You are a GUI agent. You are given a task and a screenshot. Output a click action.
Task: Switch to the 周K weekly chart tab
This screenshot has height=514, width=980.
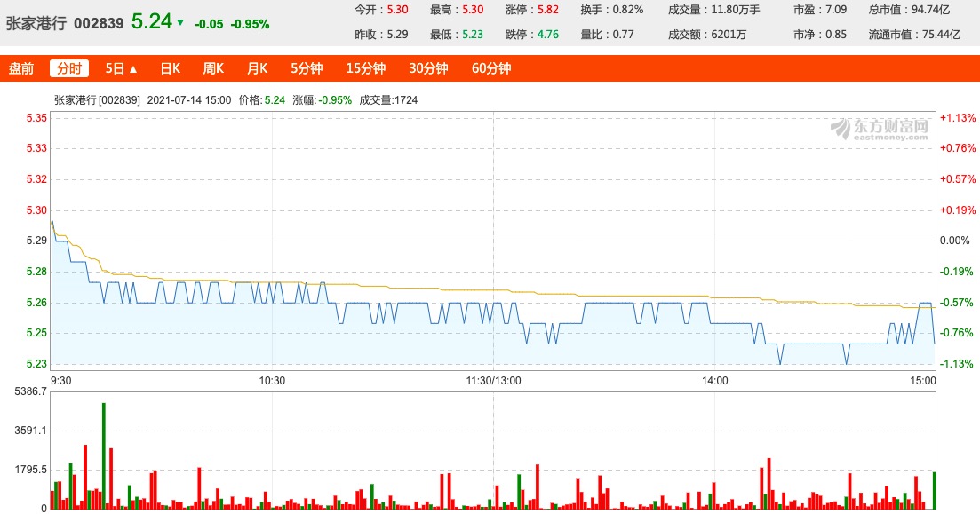pyautogui.click(x=213, y=68)
